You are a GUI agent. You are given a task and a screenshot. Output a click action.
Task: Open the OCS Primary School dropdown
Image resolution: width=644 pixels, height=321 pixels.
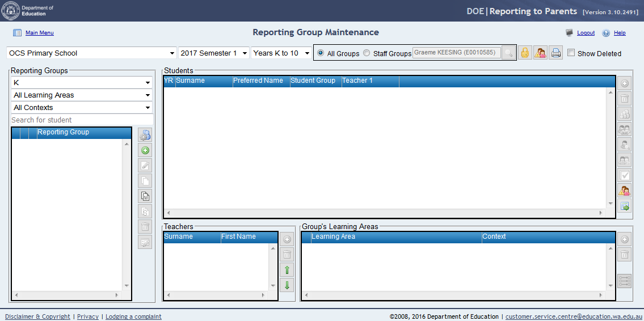pos(91,53)
